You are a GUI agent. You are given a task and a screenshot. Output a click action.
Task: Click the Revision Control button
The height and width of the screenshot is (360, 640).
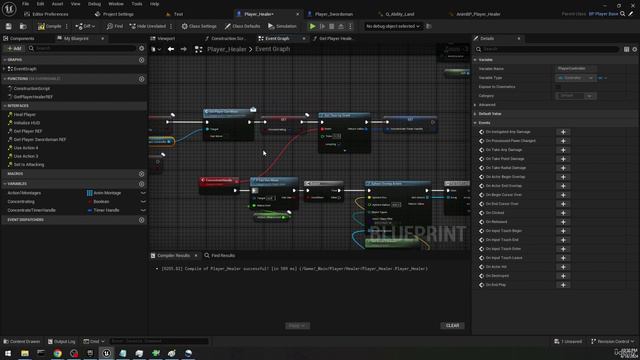(x=612, y=341)
